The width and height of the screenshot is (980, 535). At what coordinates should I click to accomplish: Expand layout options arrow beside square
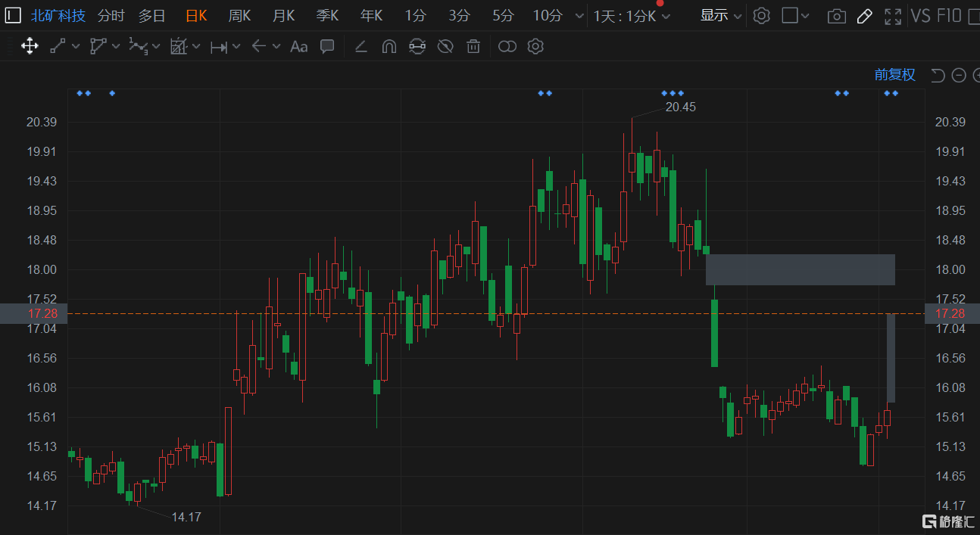click(x=805, y=16)
